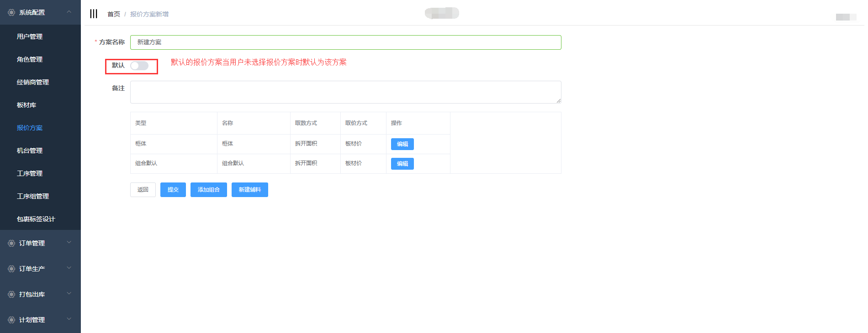Image resolution: width=868 pixels, height=333 pixels.
Task: Toggle the 默认 switch on
Action: 139,66
